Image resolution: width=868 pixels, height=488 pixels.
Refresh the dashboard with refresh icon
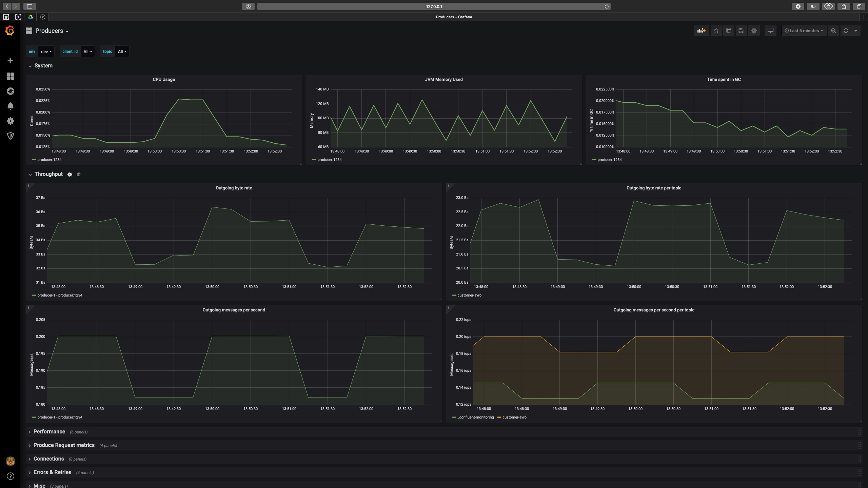click(846, 30)
